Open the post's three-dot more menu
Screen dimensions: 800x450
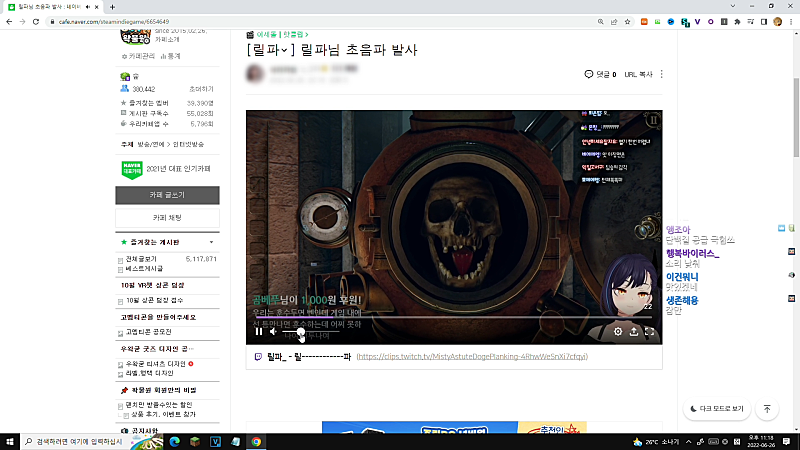(x=662, y=74)
